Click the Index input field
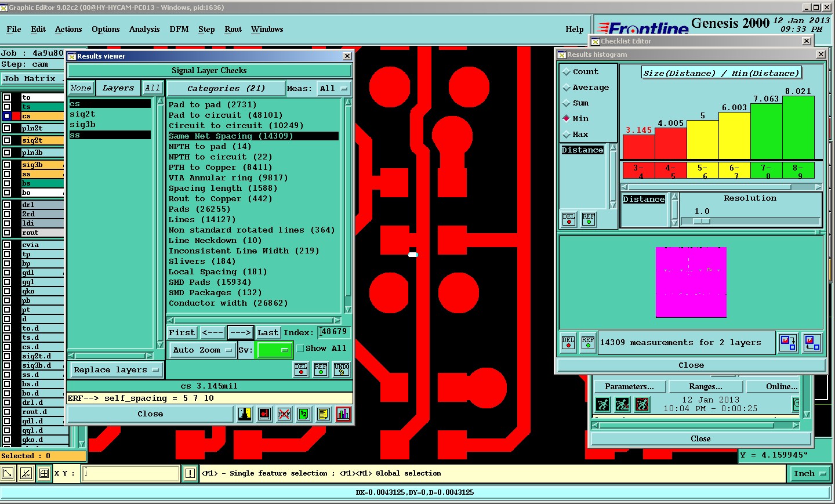This screenshot has width=835, height=504. point(335,332)
